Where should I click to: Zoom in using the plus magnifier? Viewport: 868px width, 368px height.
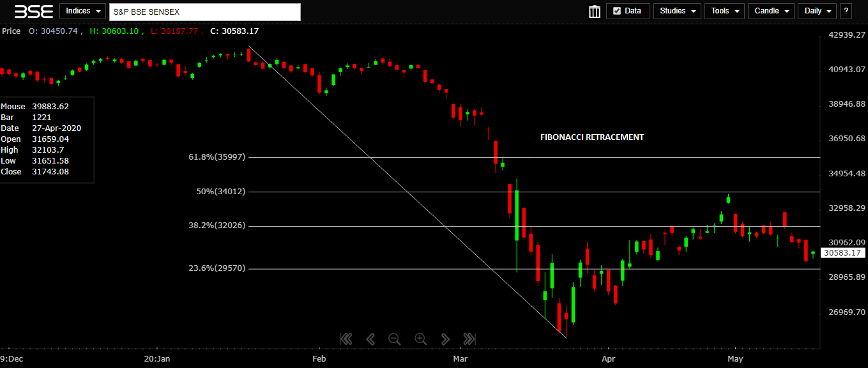(x=420, y=339)
